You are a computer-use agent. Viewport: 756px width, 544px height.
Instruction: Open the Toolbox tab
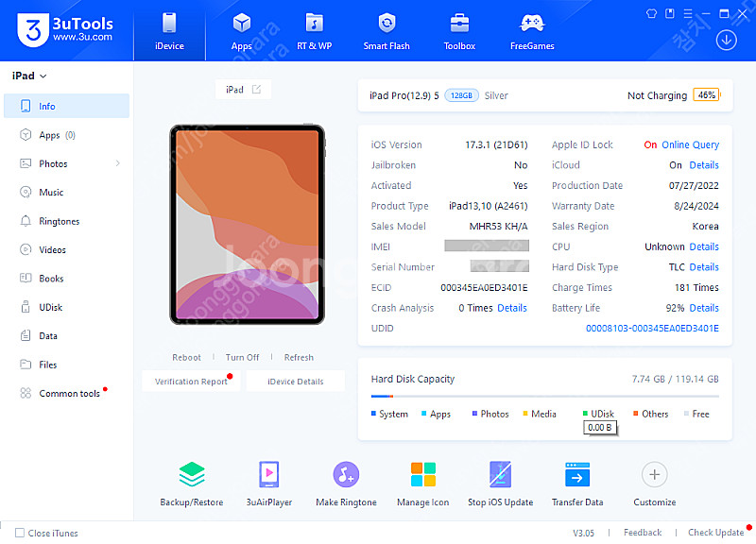point(459,30)
